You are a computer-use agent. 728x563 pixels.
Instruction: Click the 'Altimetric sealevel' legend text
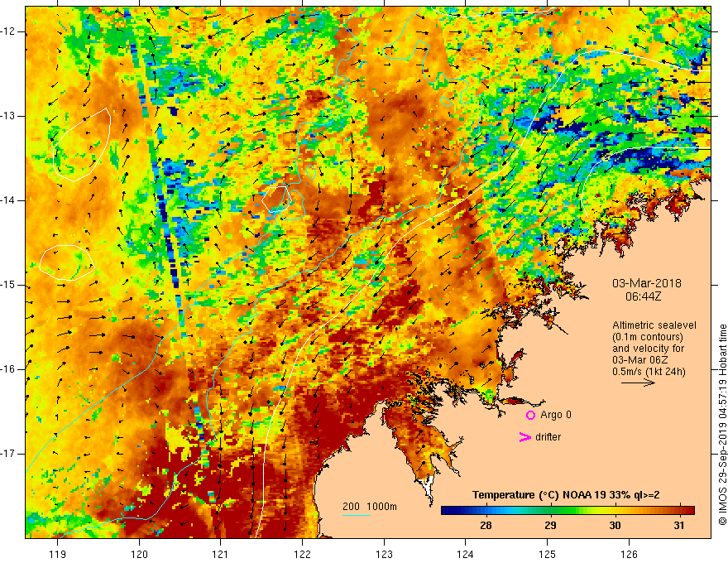(x=654, y=325)
